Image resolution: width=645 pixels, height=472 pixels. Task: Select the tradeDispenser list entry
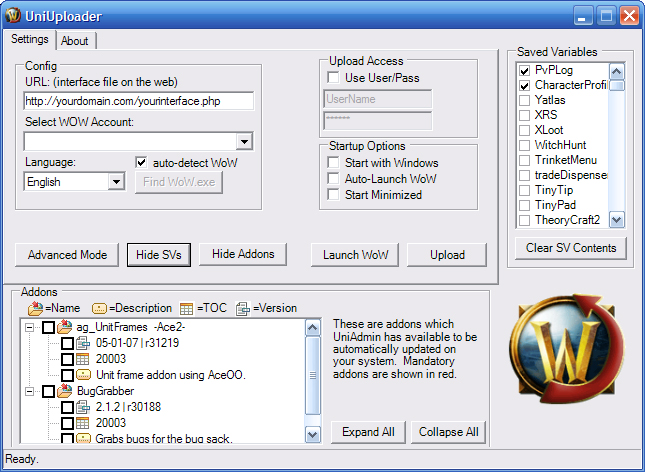pyautogui.click(x=571, y=175)
